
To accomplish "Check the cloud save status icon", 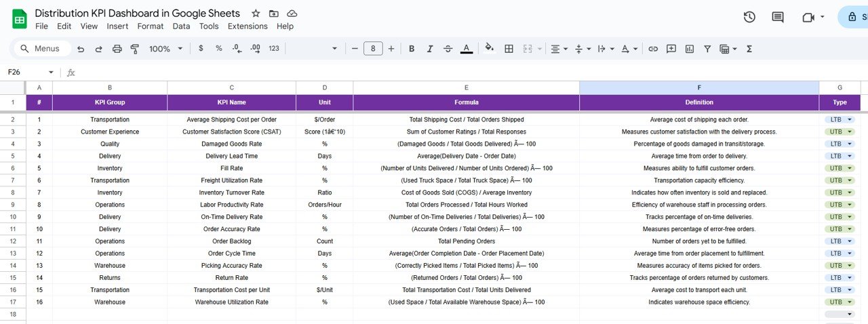I will tap(292, 14).
